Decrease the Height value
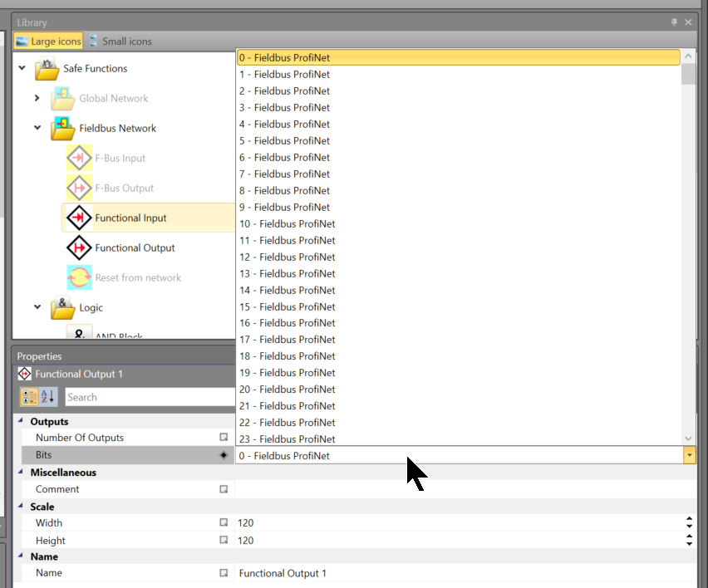 [x=689, y=544]
